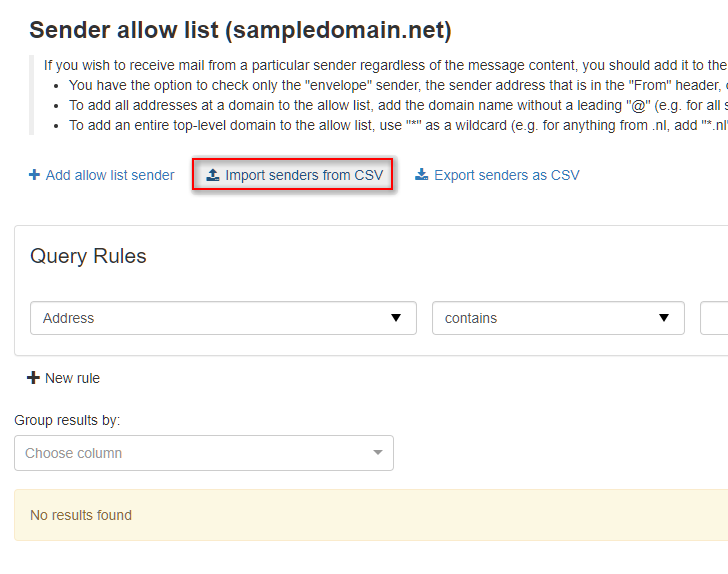Click the Query Rules heading
This screenshot has height=574, width=728.
pos(88,256)
